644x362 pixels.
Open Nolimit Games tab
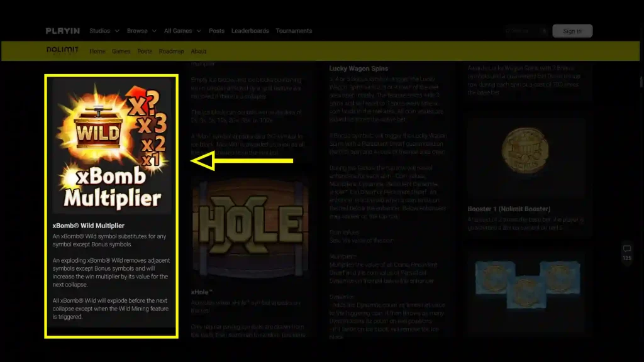pyautogui.click(x=121, y=52)
